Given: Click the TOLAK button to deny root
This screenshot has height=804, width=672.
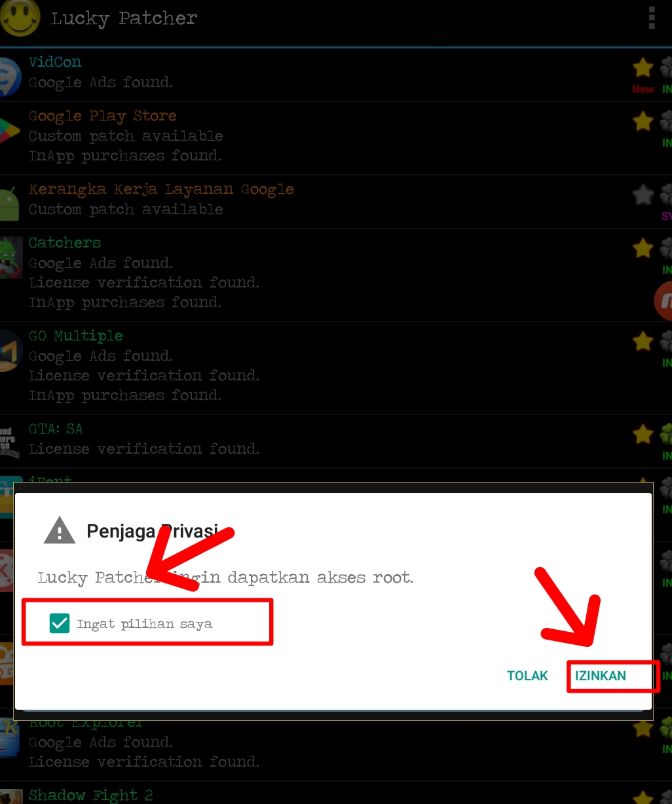Looking at the screenshot, I should click(x=527, y=676).
